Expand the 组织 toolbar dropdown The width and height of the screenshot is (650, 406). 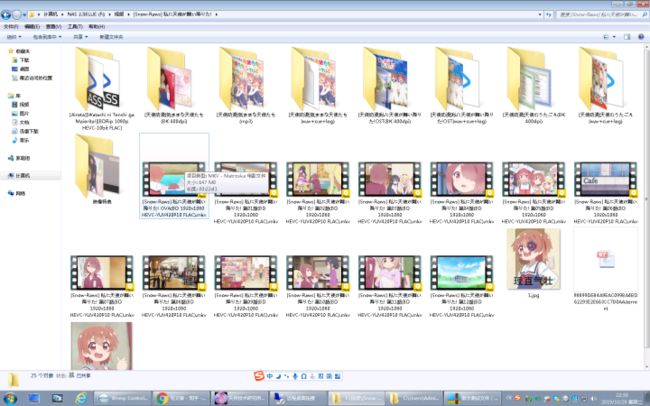click(14, 37)
